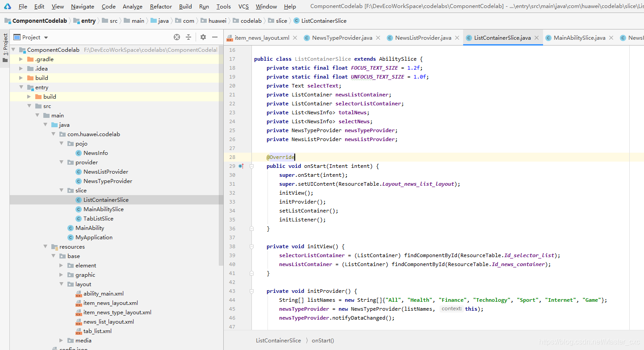Select NewsListProvider in the project tree

point(106,172)
